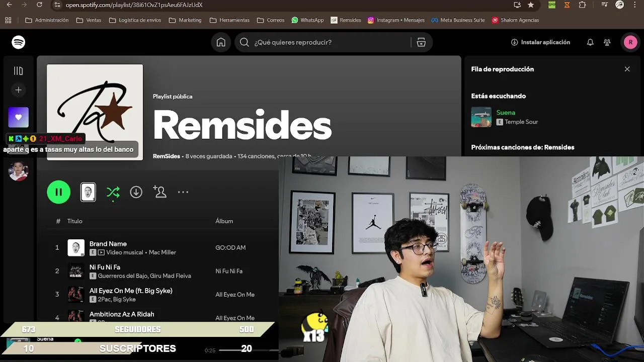Open album All Eyez On Me on track three
The image size is (644, 362).
tap(235, 295)
